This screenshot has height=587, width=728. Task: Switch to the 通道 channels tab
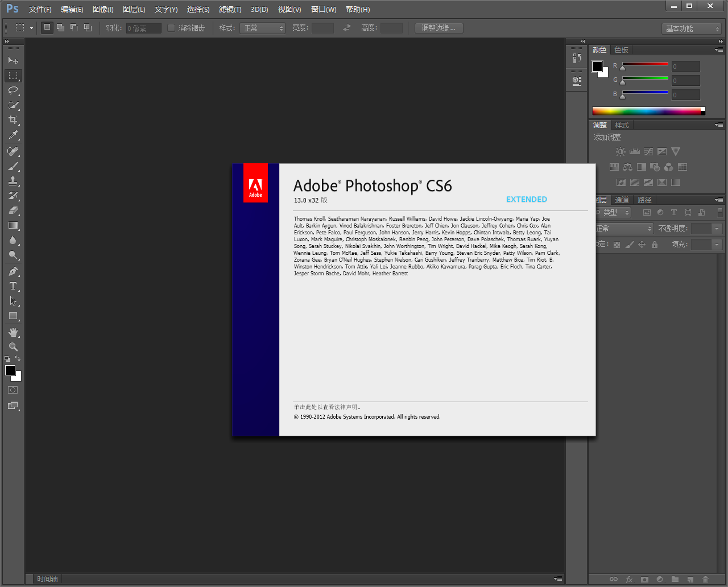(622, 200)
